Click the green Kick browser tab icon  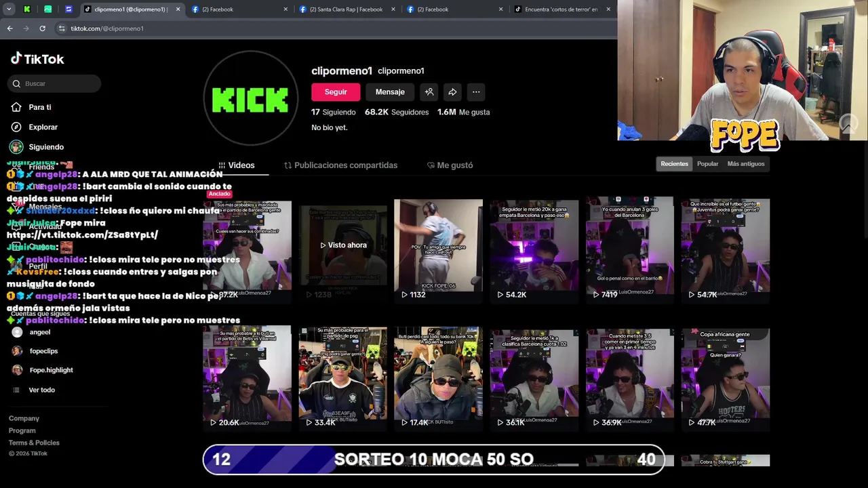click(27, 9)
